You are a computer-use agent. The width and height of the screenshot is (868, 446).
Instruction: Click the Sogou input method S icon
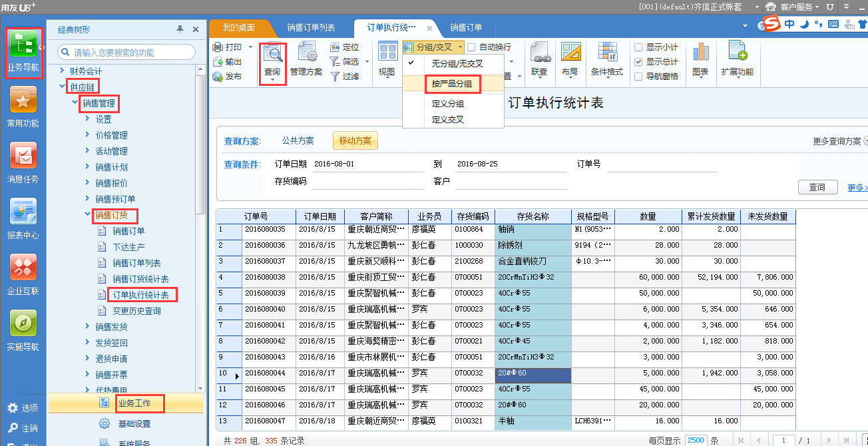[771, 24]
